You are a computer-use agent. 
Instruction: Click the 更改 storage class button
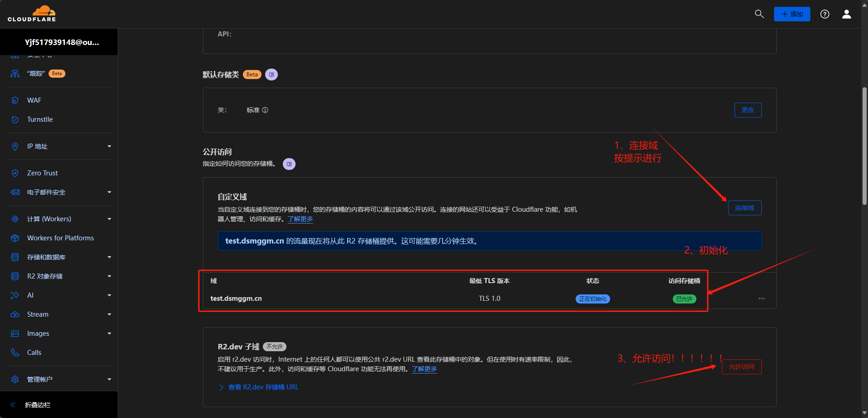point(748,110)
